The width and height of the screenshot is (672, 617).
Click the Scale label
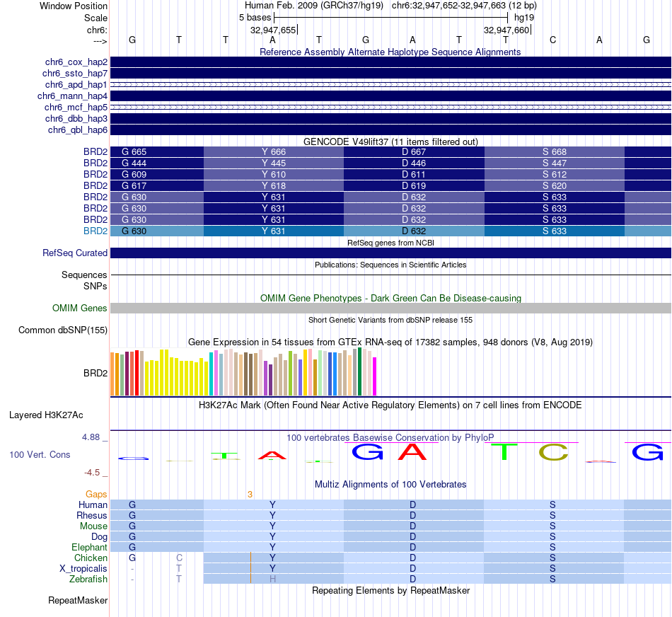pos(95,18)
